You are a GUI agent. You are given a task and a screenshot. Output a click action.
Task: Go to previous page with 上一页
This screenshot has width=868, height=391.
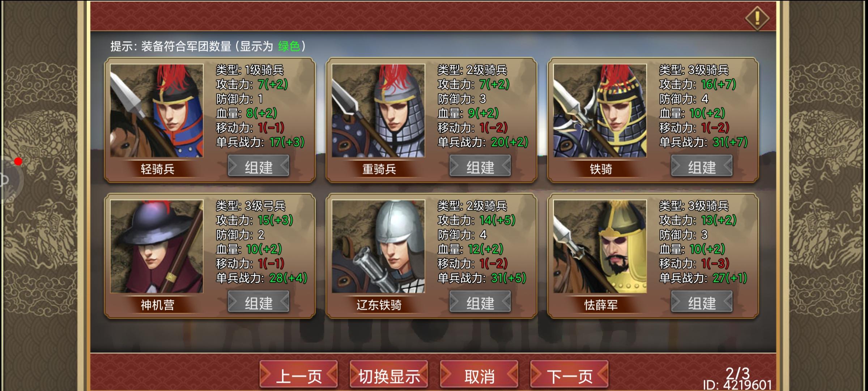[299, 375]
